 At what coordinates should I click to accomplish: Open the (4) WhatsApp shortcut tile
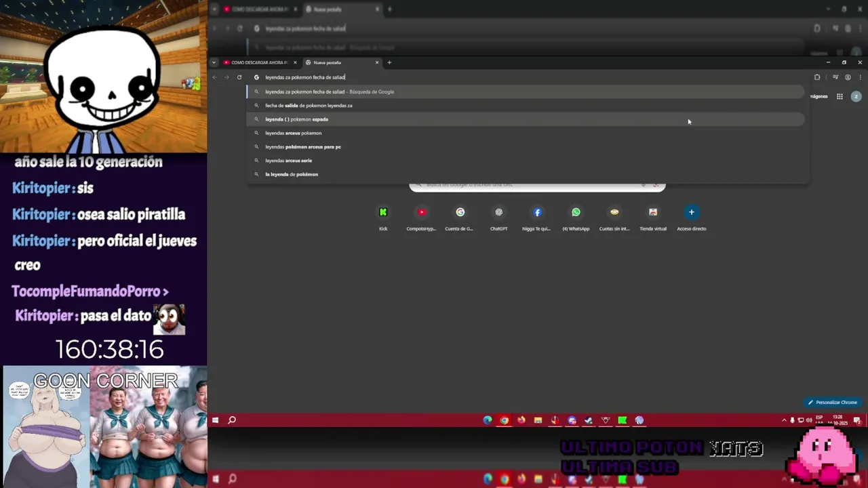pos(576,218)
